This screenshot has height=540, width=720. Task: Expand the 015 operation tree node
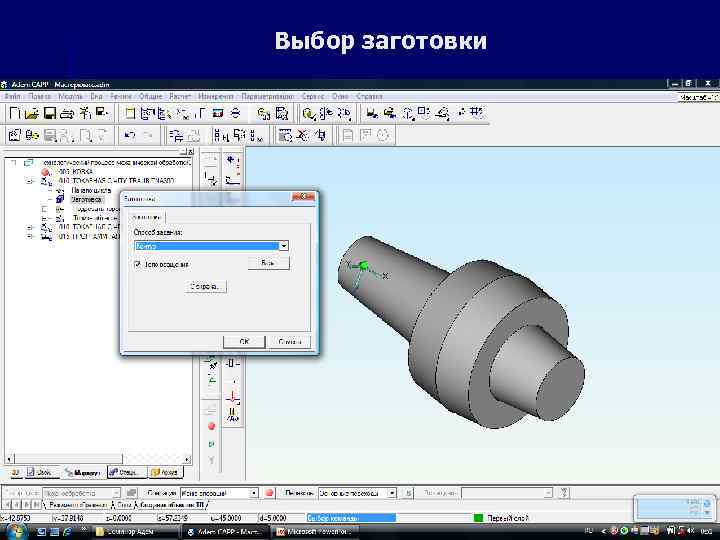pyautogui.click(x=30, y=236)
